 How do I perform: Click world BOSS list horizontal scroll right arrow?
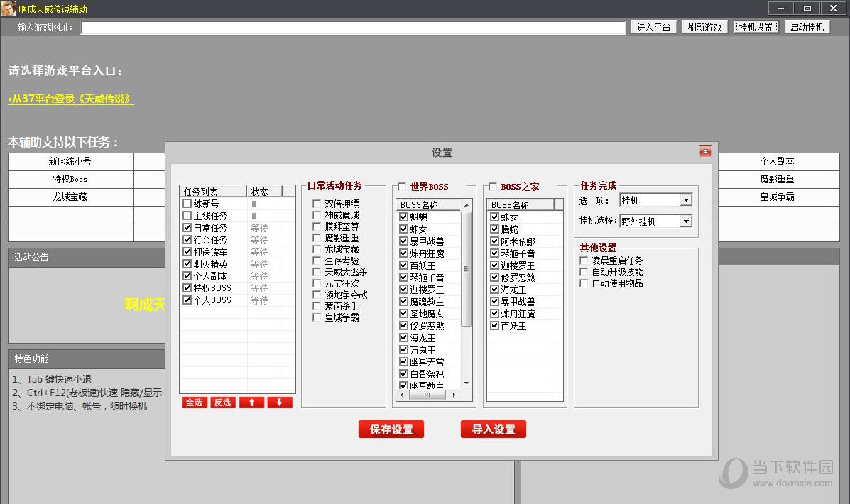click(x=454, y=395)
